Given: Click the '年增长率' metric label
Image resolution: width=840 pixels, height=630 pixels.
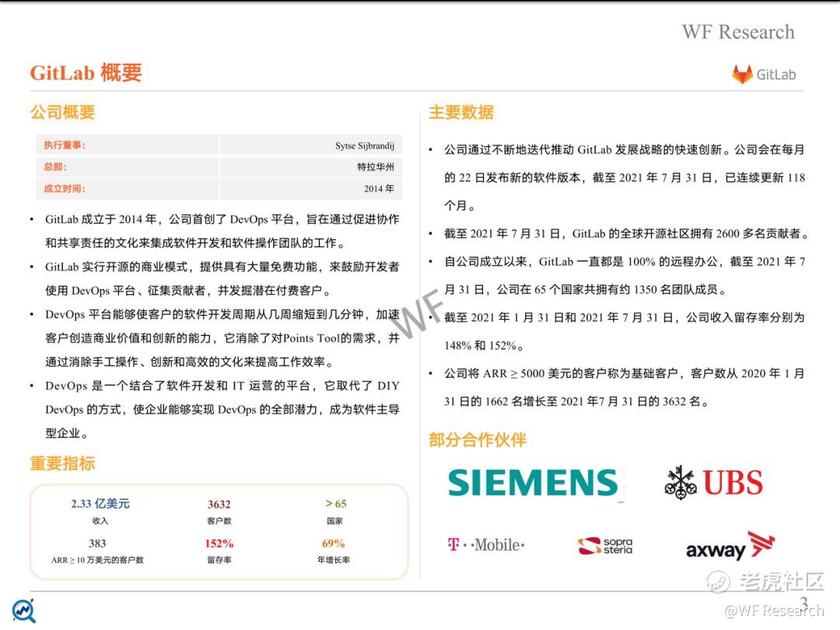Looking at the screenshot, I should point(333,560).
